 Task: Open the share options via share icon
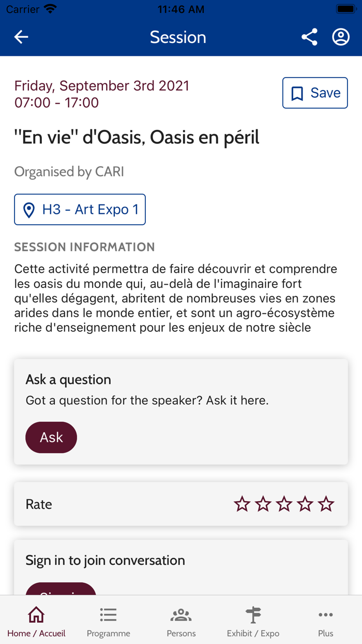(309, 37)
